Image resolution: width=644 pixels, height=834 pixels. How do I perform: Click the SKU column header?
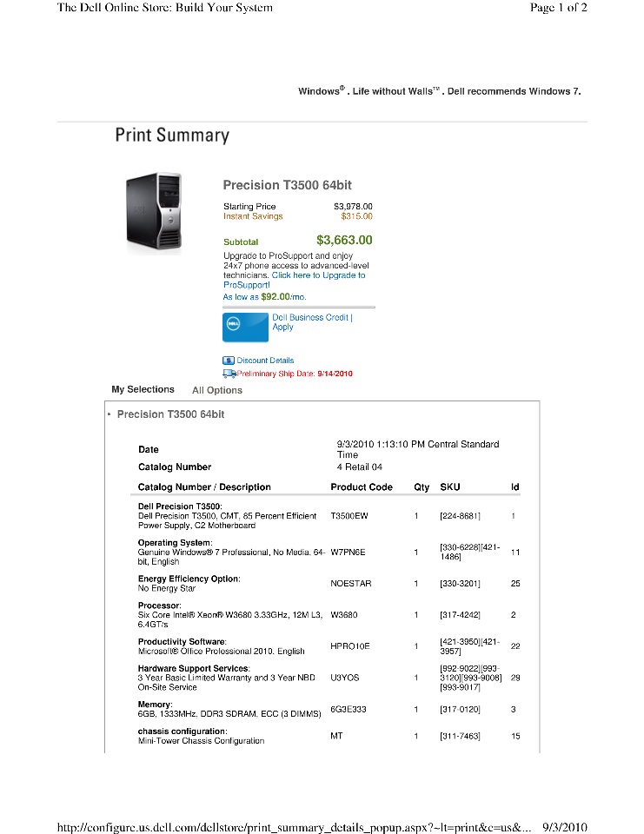(x=449, y=486)
